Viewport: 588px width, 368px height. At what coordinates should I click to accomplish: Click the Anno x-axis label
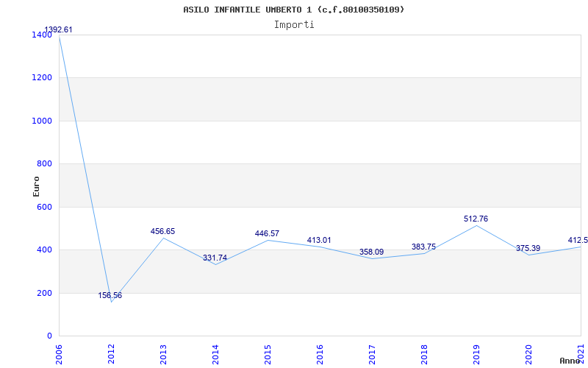point(570,361)
